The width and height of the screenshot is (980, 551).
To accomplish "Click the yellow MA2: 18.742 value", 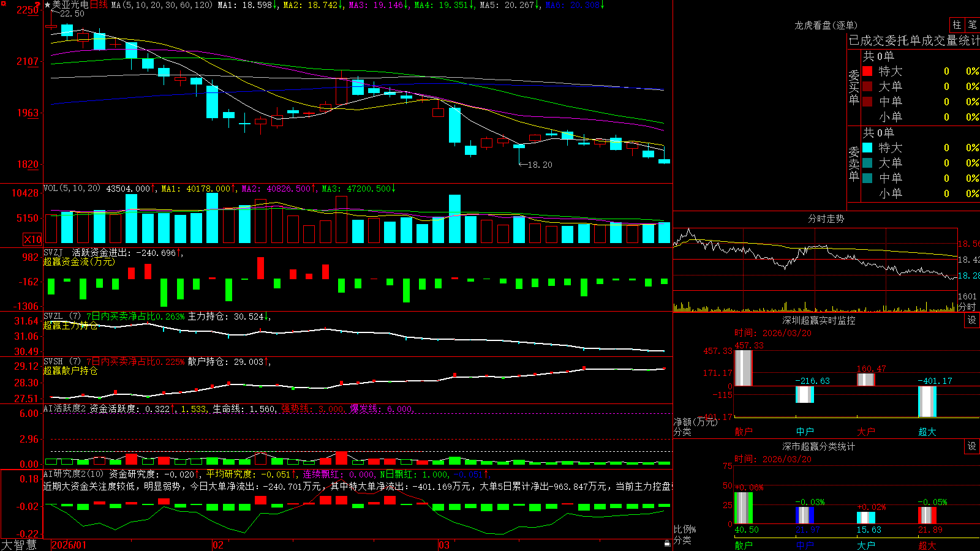I will click(312, 5).
